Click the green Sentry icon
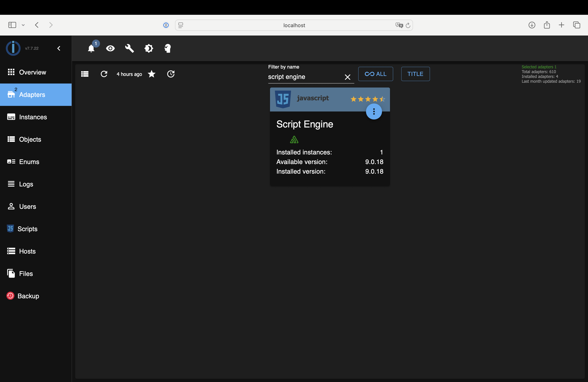This screenshot has width=588, height=382. (294, 140)
